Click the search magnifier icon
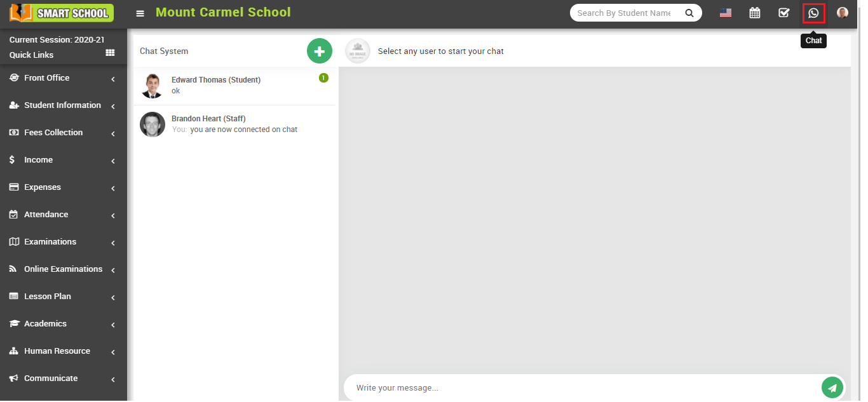The height and width of the screenshot is (402, 868). click(689, 12)
